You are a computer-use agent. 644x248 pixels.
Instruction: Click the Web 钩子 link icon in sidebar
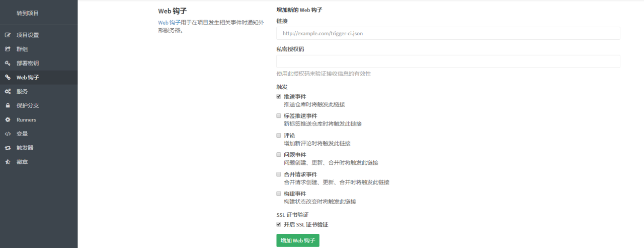tap(8, 78)
